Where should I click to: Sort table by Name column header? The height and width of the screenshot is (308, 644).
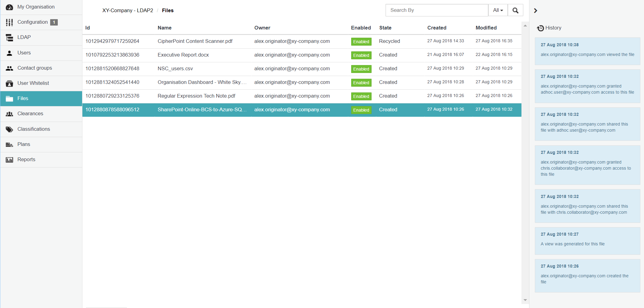[x=164, y=28]
